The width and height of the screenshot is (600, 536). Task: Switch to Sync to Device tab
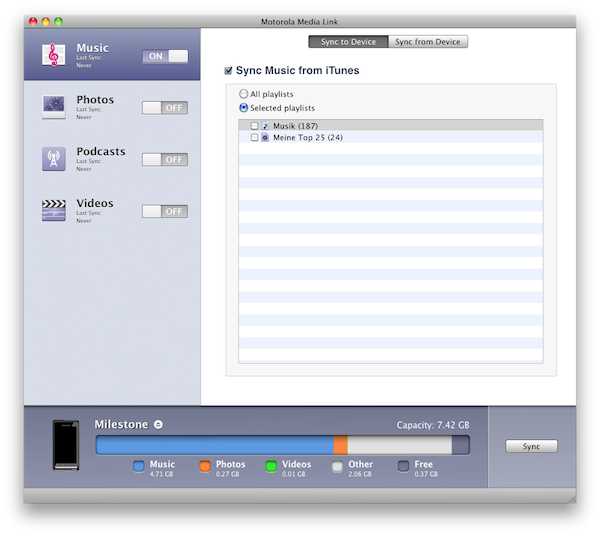click(x=348, y=42)
